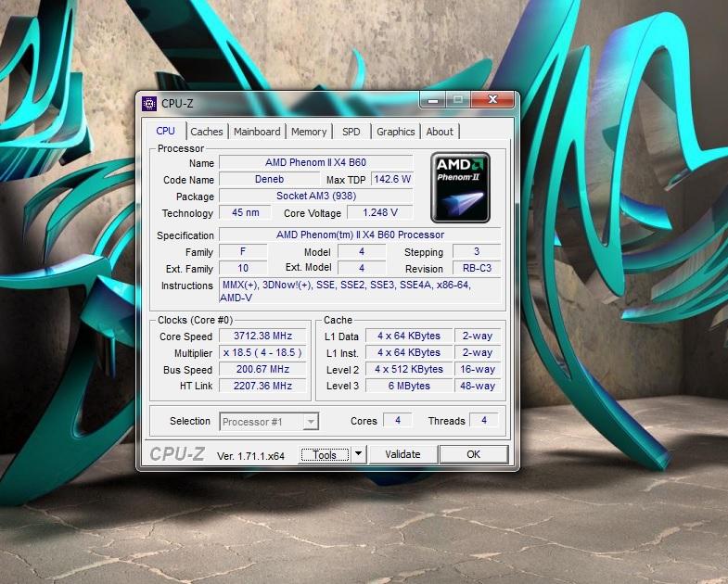Image resolution: width=728 pixels, height=584 pixels.
Task: Click the Code Name value 'Deneb'
Action: coord(269,179)
